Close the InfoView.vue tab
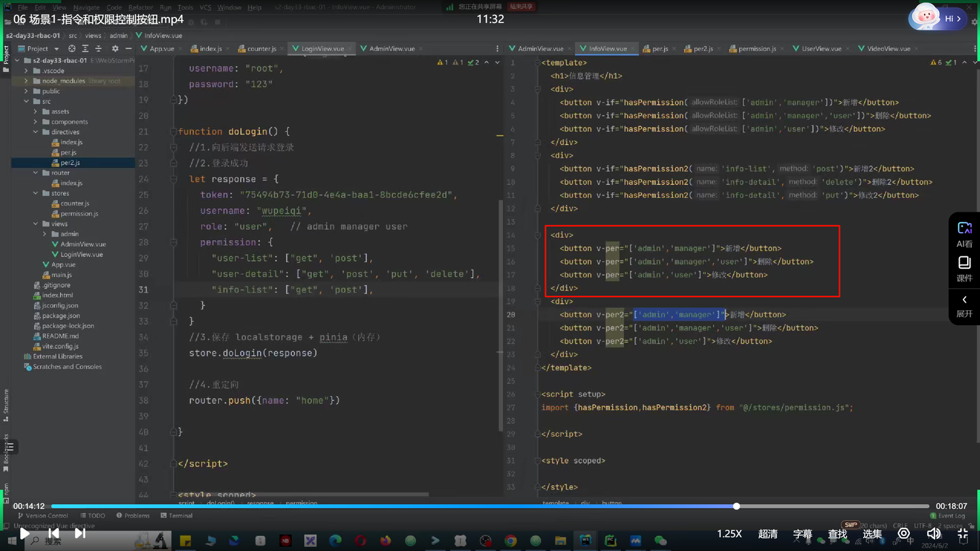Screen dimensions: 980x551 click(633, 49)
